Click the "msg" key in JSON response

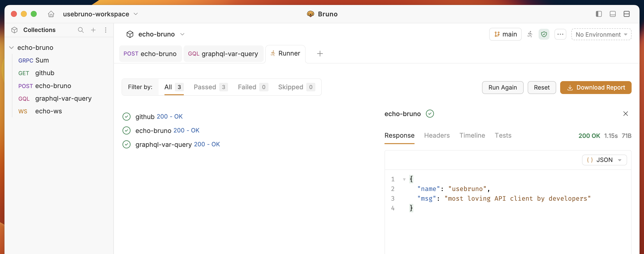(x=427, y=198)
